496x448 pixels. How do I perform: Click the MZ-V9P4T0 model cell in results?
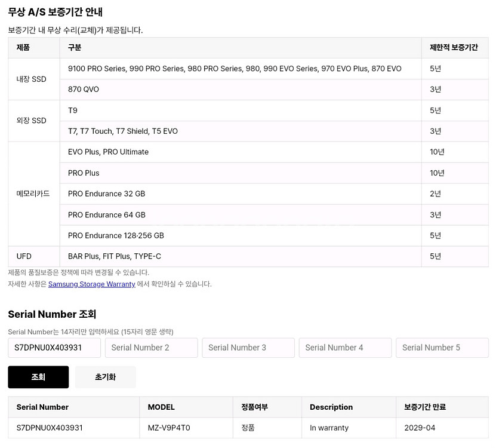[x=169, y=428]
